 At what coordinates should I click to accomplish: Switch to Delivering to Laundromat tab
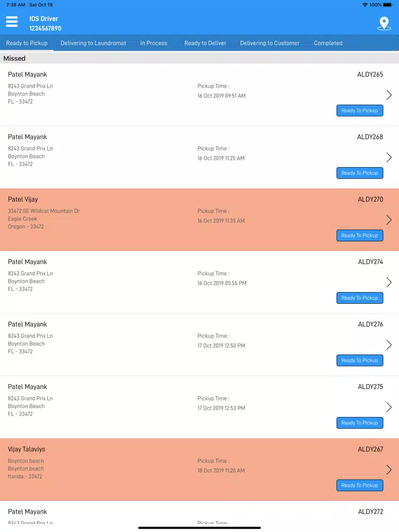pos(93,43)
